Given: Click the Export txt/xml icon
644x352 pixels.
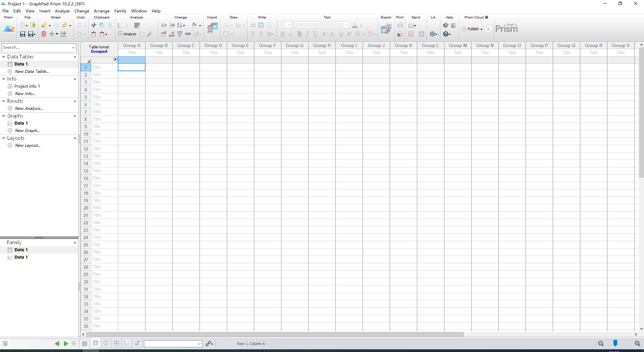Looking at the screenshot, I should tap(386, 29).
